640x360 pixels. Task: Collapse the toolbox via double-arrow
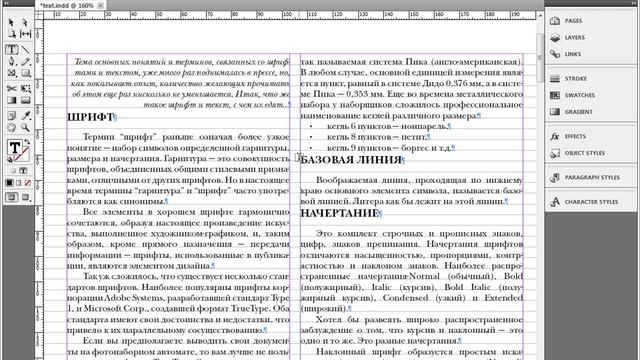tap(6, 3)
